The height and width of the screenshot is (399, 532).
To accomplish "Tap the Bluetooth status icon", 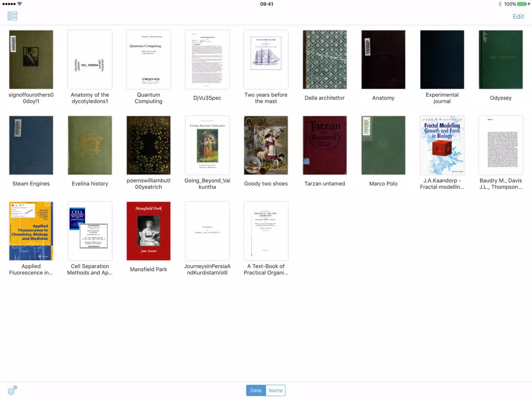I will pos(499,4).
